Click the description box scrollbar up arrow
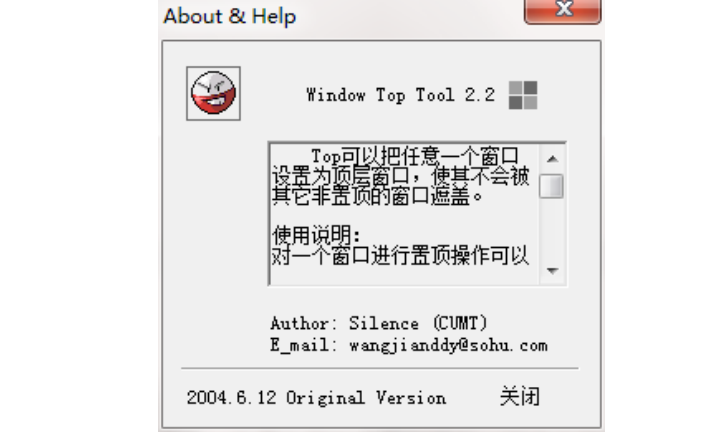Viewport: 720px width, 432px height. click(552, 159)
